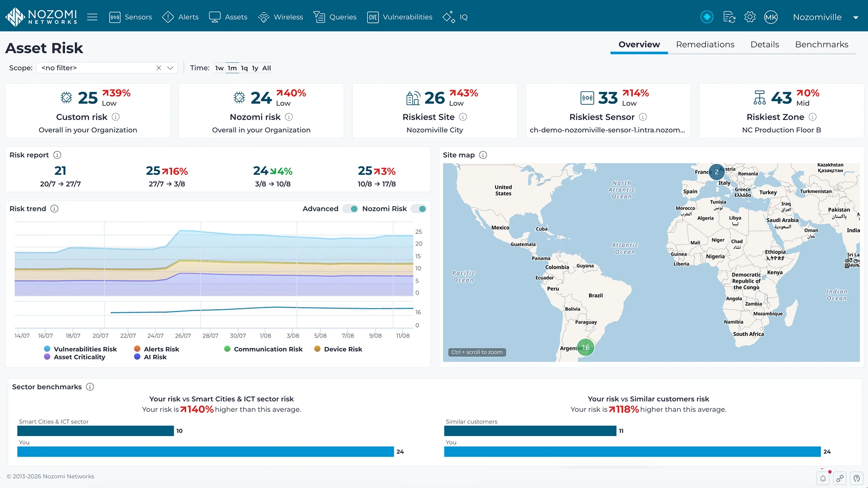Click the ch-demo-nozomiville-sensor-1 sensor name
This screenshot has width=868, height=488.
click(x=607, y=130)
